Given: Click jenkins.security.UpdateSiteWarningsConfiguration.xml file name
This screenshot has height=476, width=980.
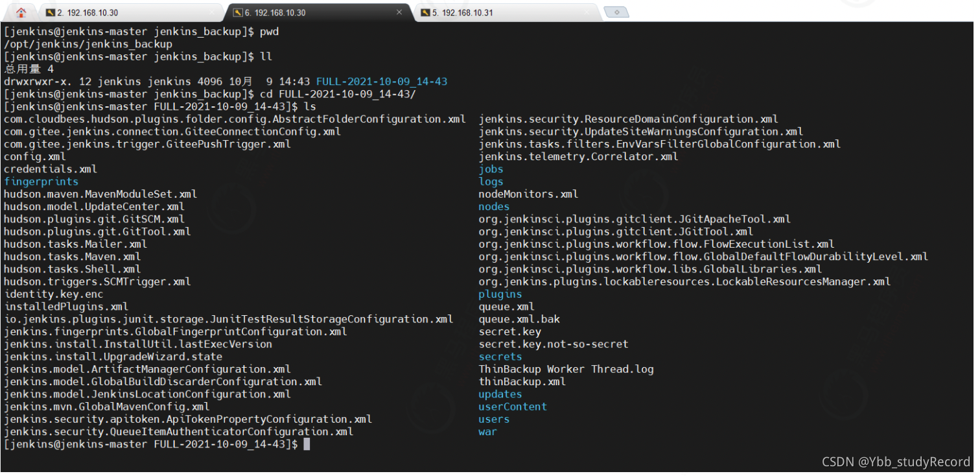Looking at the screenshot, I should click(x=641, y=132).
